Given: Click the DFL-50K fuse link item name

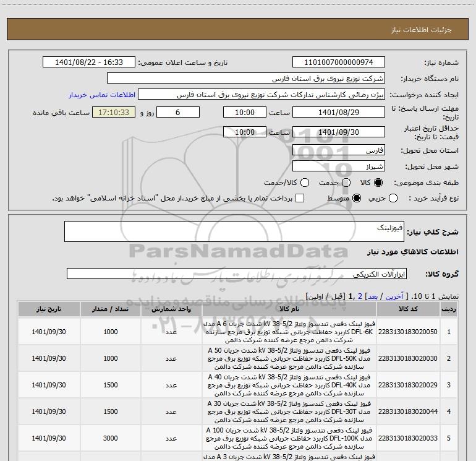Looking at the screenshot, I should [289, 358].
